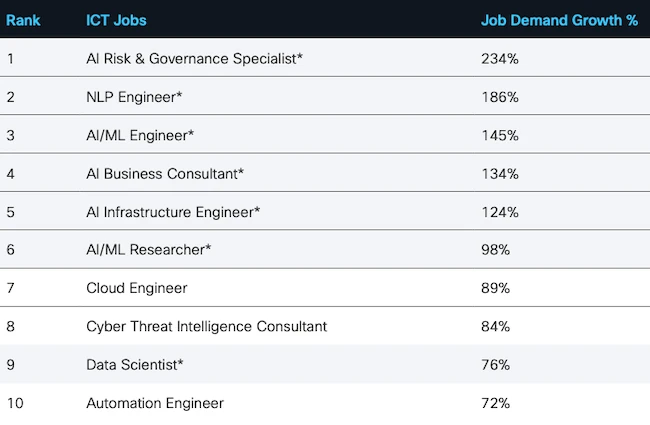Select the 72% growth cell
This screenshot has width=650, height=425.
coord(495,403)
